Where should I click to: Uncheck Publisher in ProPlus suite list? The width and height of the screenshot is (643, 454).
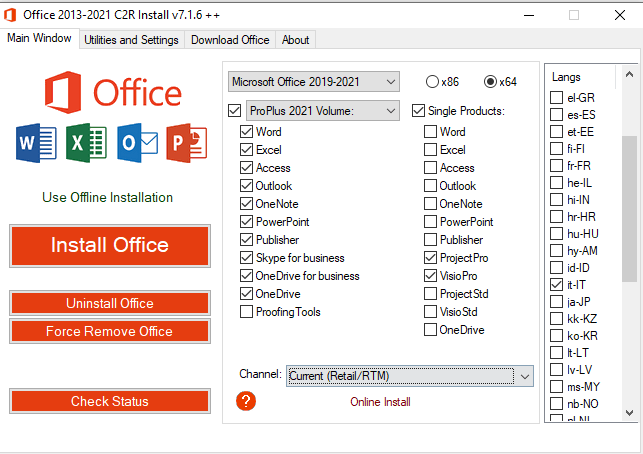pyautogui.click(x=246, y=240)
